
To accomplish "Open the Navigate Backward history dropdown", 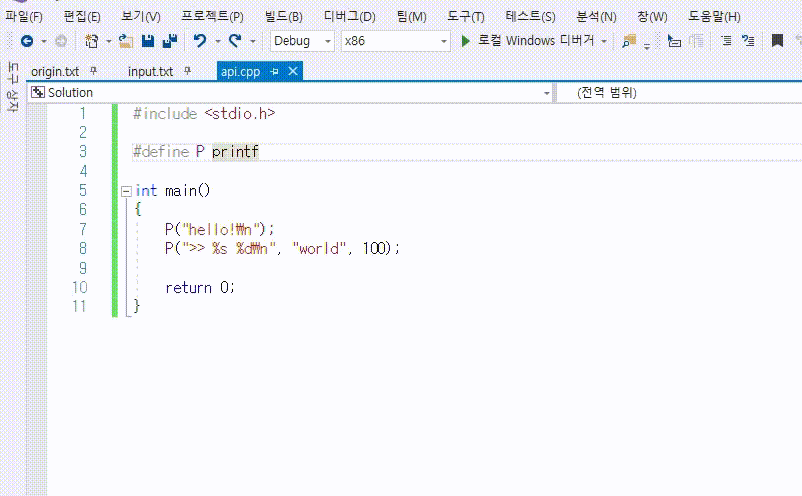I will pyautogui.click(x=44, y=41).
